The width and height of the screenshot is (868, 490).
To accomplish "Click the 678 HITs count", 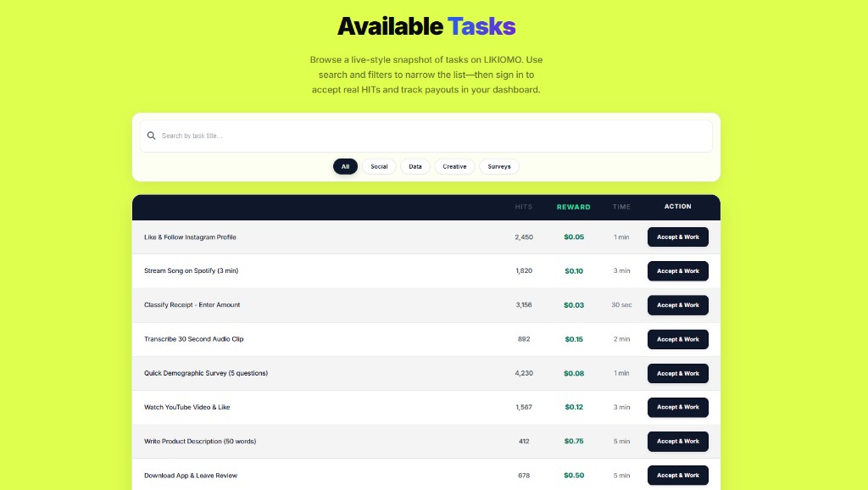I will (x=524, y=476).
